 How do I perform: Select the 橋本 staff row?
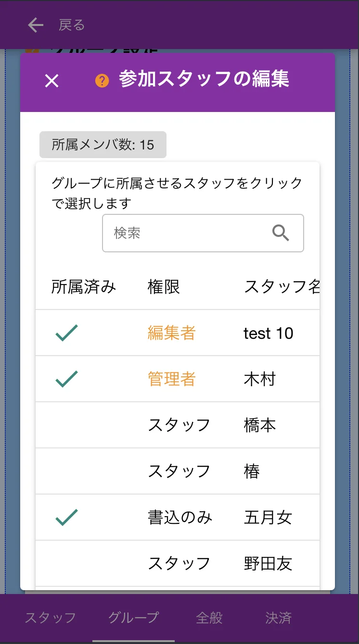pos(260,425)
